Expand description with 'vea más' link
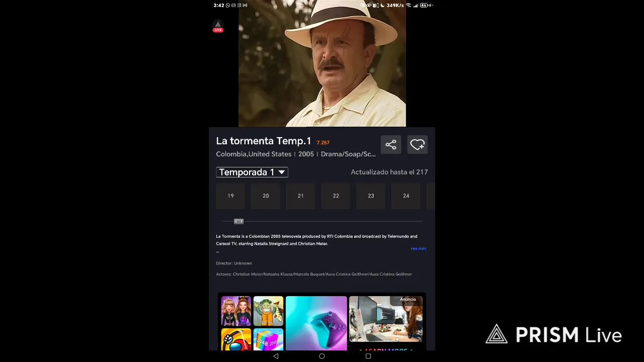This screenshot has width=644, height=362. tap(418, 248)
